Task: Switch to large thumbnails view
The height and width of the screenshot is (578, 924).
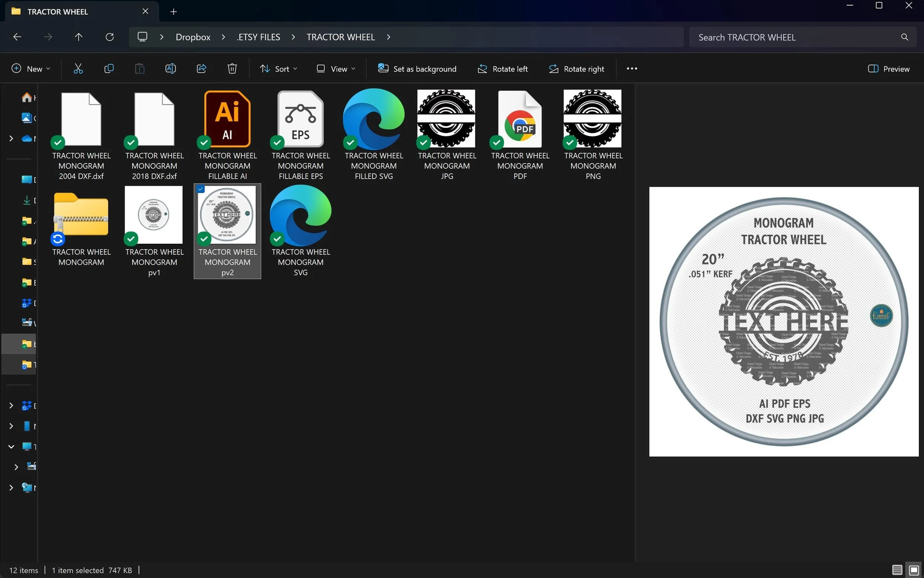Action: coord(914,570)
